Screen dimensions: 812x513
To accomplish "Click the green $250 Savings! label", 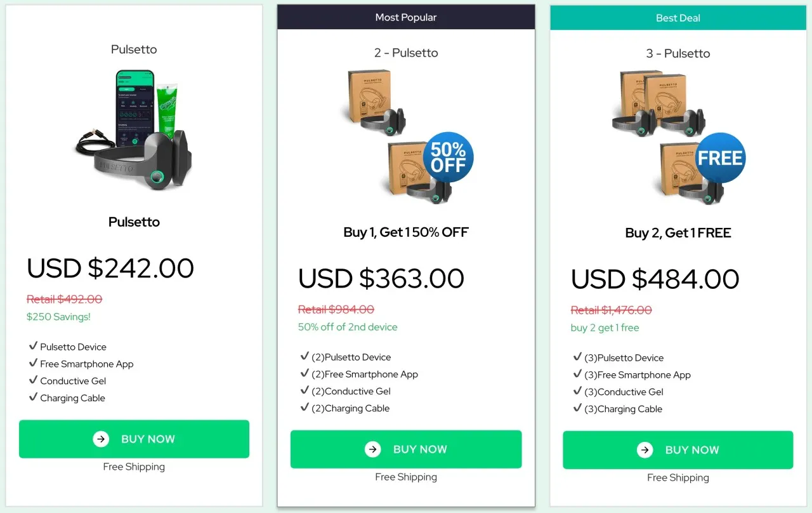I will pyautogui.click(x=59, y=317).
